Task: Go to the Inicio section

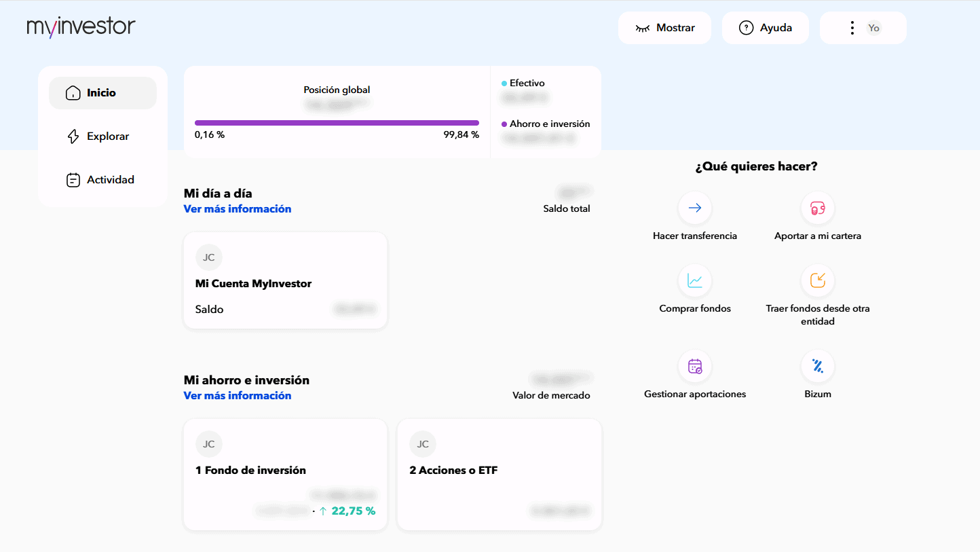Action: 102,93
